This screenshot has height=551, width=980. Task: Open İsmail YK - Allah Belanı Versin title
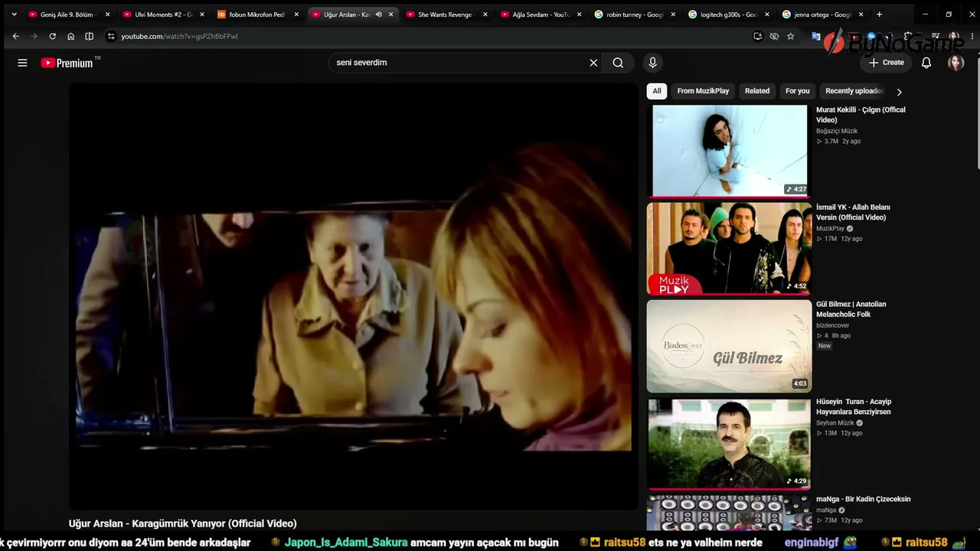coord(853,212)
